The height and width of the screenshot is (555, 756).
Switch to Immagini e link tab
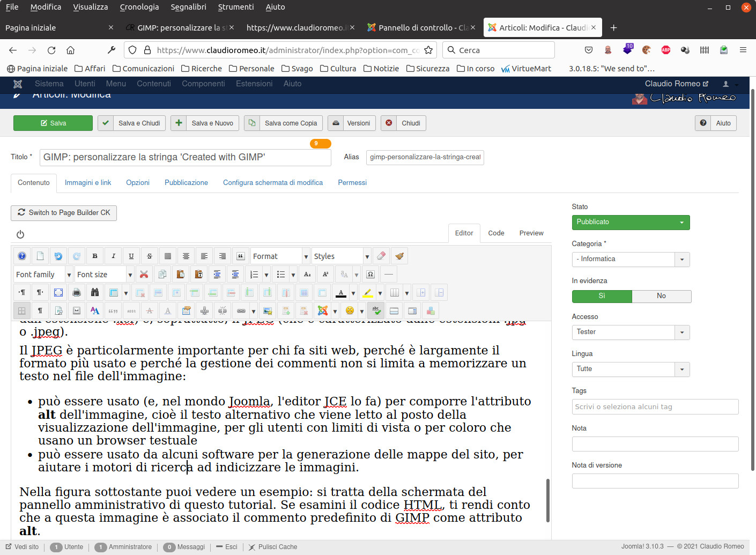[x=88, y=183]
